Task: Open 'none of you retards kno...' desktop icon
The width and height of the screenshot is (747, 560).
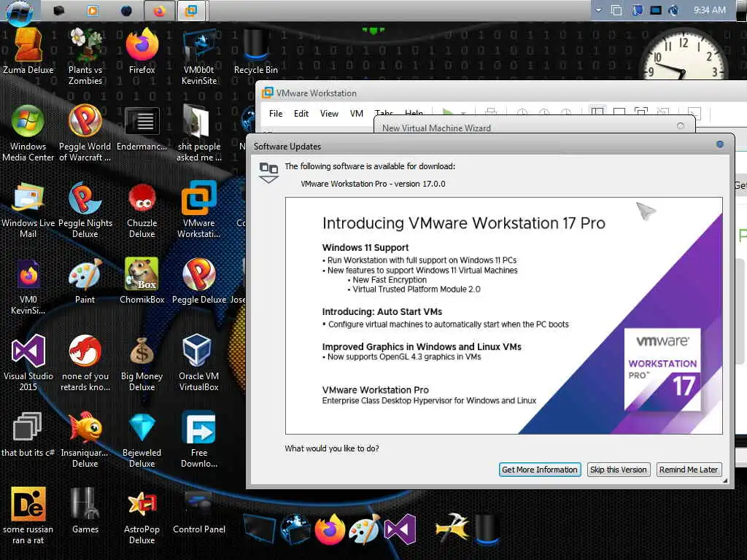Action: click(x=85, y=363)
